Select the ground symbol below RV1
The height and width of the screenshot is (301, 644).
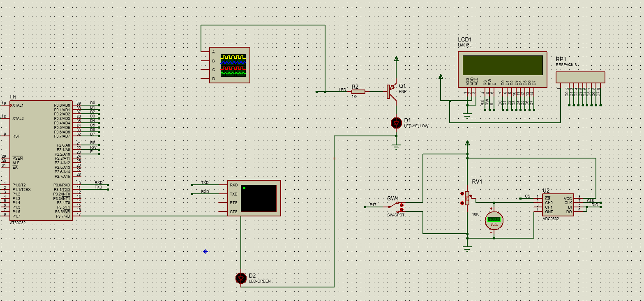(x=467, y=248)
